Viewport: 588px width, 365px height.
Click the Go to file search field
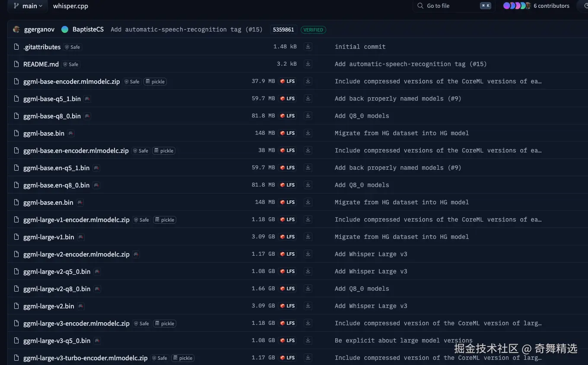[x=453, y=6]
